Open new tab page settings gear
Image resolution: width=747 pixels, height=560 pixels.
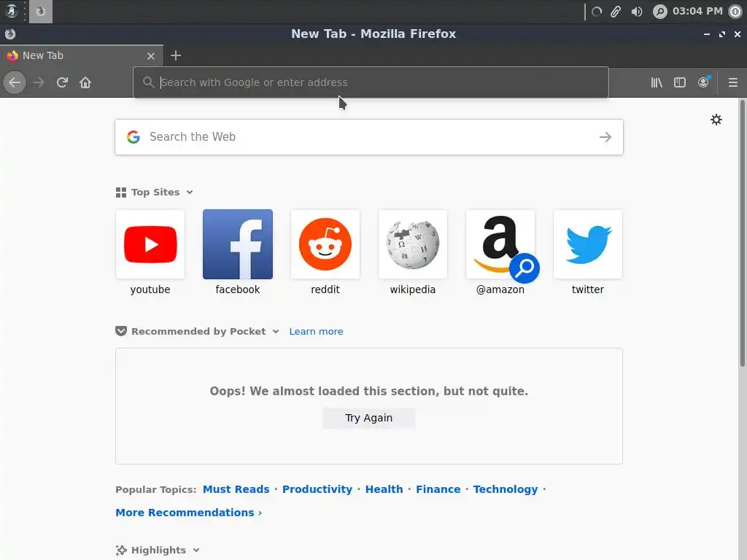(716, 120)
